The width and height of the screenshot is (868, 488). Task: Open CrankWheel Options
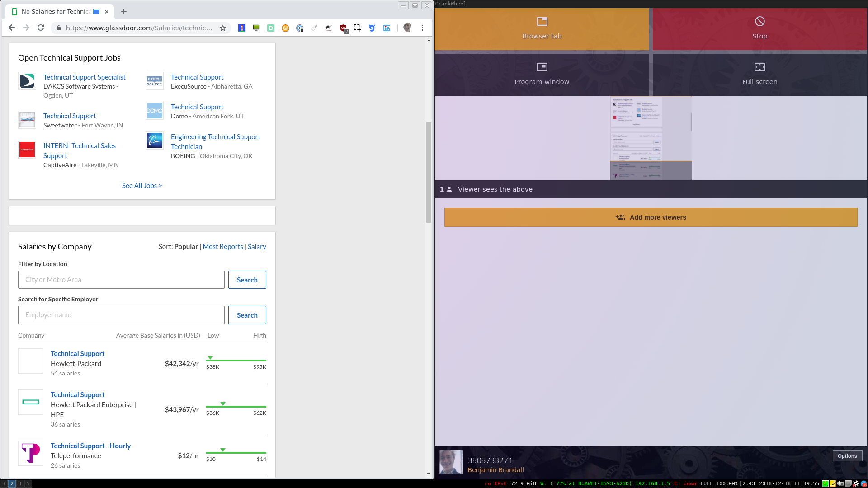point(847,456)
